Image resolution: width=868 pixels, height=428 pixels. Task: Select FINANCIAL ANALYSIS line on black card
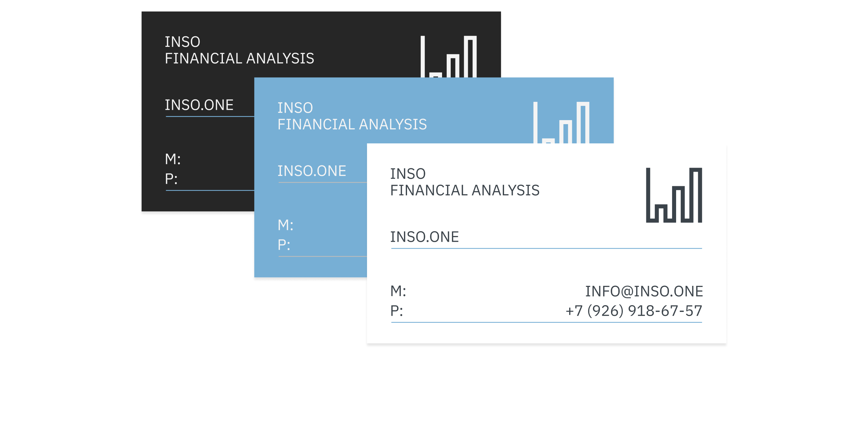tap(239, 58)
